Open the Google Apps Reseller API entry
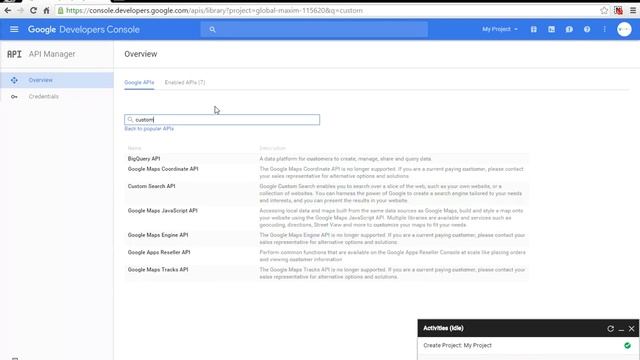640x360 pixels. click(159, 252)
